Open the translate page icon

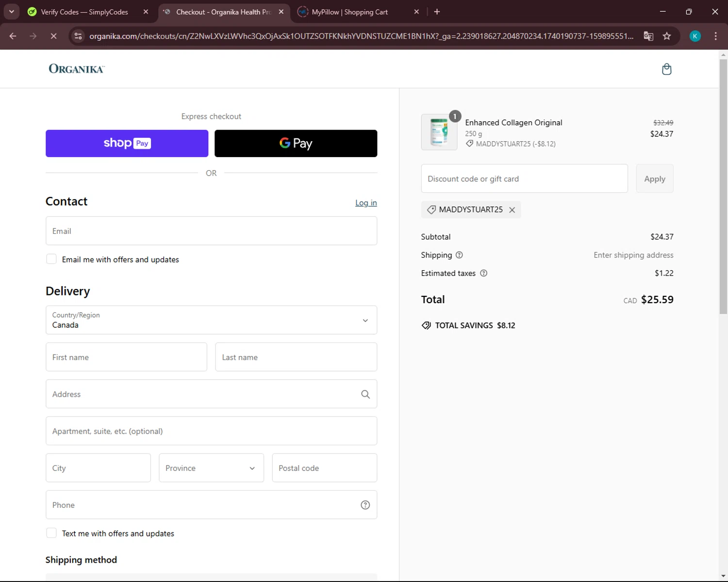648,36
